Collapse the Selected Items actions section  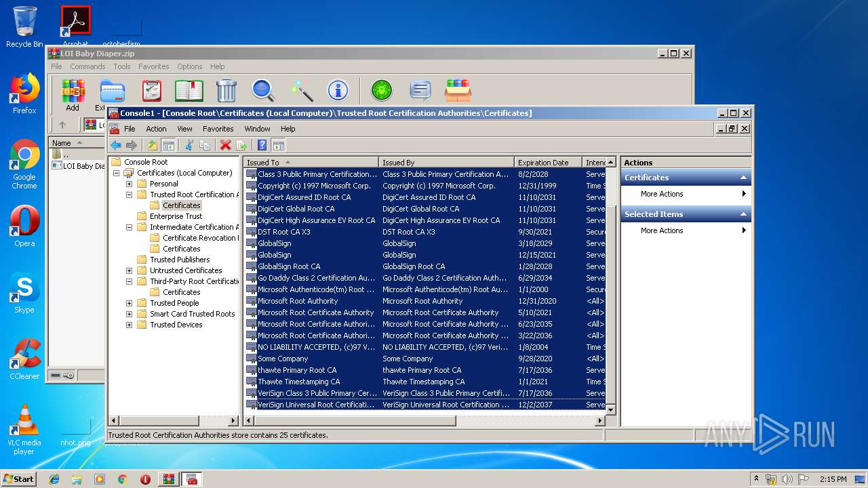(x=743, y=214)
